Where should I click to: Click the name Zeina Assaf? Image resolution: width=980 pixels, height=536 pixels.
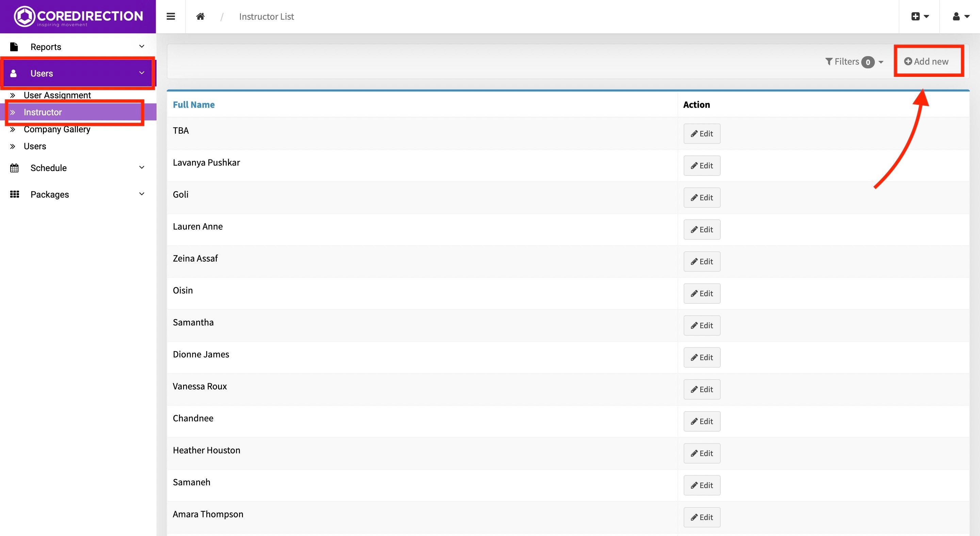195,258
